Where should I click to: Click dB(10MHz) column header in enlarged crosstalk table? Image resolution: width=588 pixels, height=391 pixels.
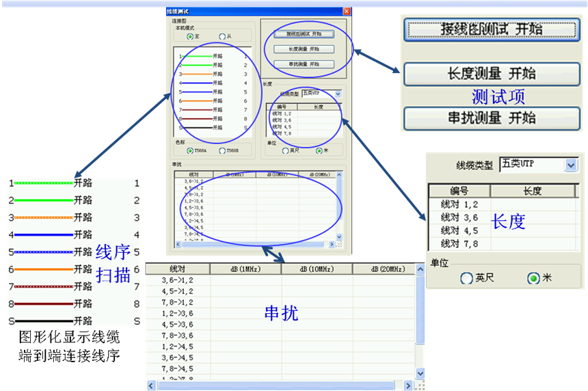[317, 269]
